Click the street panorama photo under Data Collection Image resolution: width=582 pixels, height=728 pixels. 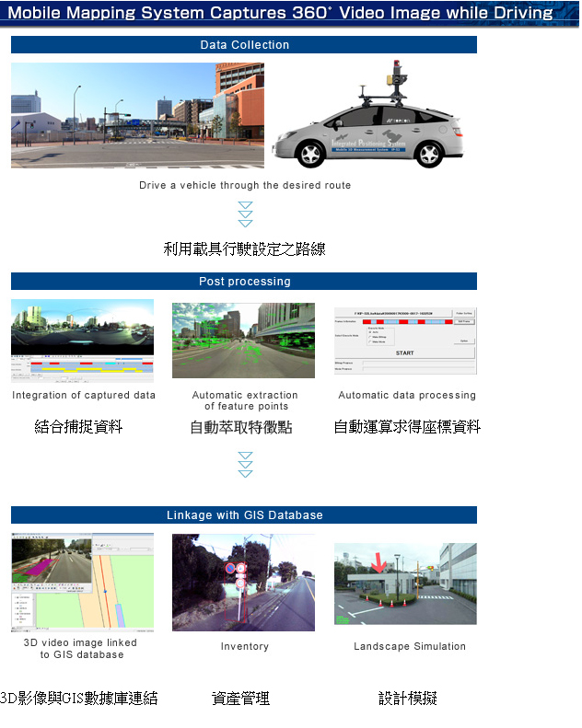(x=138, y=116)
